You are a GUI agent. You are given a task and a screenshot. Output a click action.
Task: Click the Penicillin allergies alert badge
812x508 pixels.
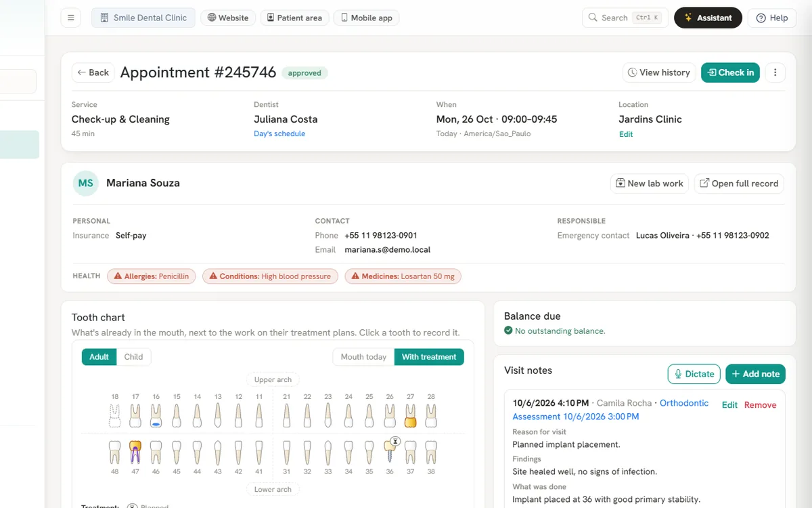point(152,276)
